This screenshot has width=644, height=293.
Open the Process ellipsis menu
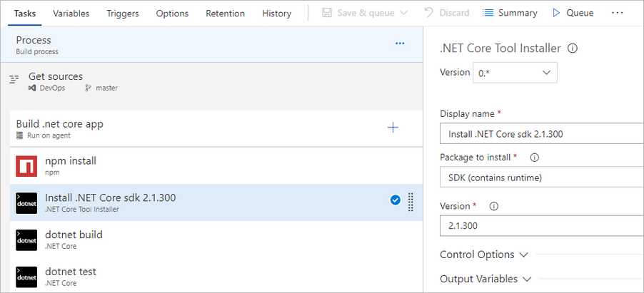pyautogui.click(x=400, y=43)
